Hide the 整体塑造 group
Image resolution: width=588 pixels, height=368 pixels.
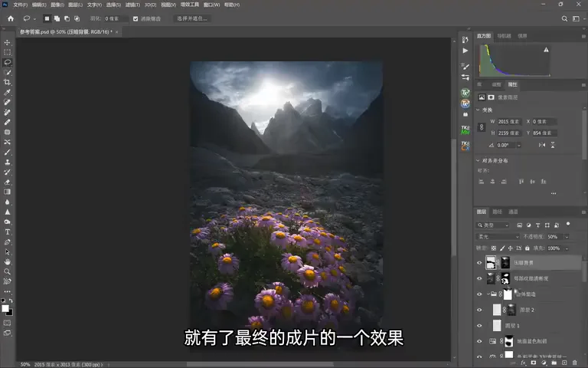tap(479, 294)
